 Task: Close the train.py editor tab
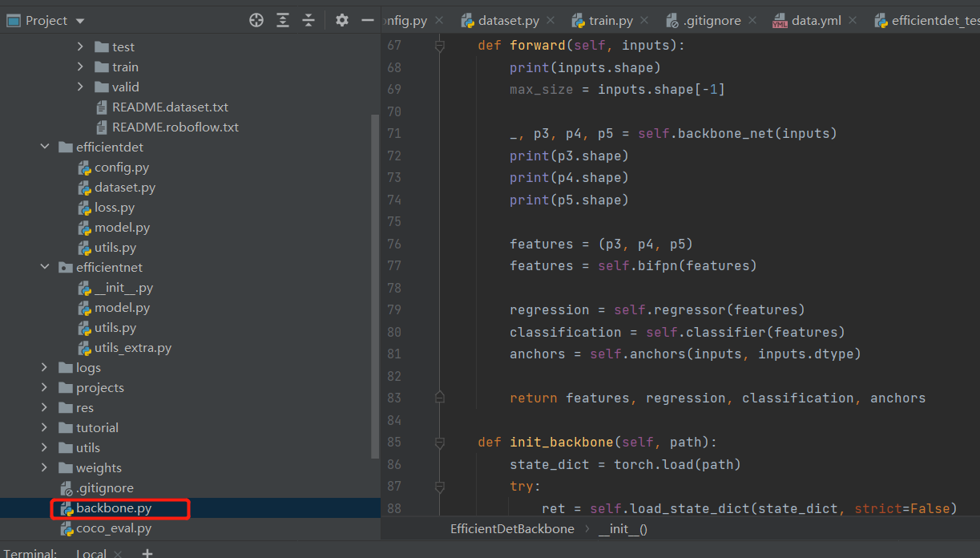point(644,21)
